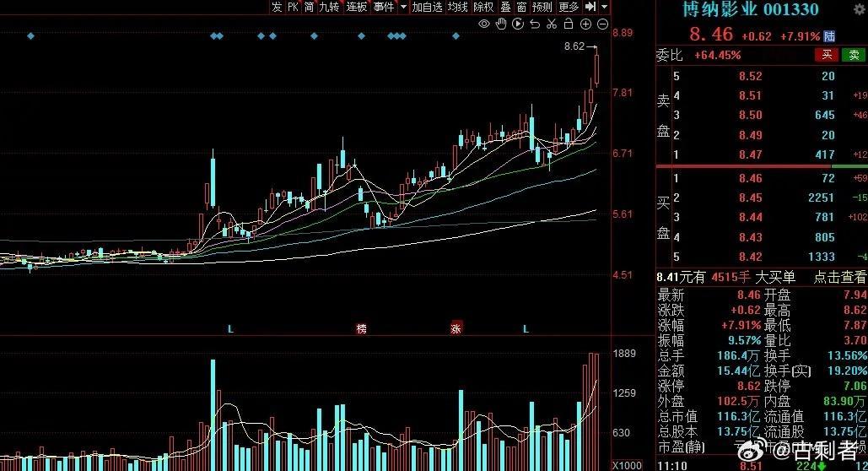Select buy level 5 price 8.42

tap(751, 257)
